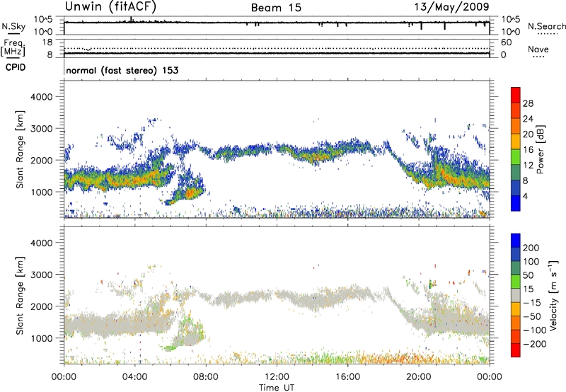Click the '200' label on Velocity color bar
This screenshot has width=566, height=392.
[x=531, y=248]
